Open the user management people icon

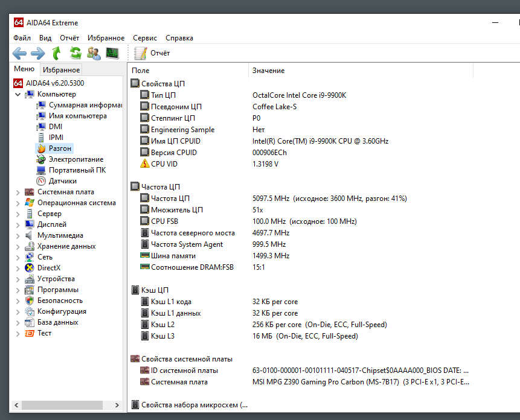94,53
